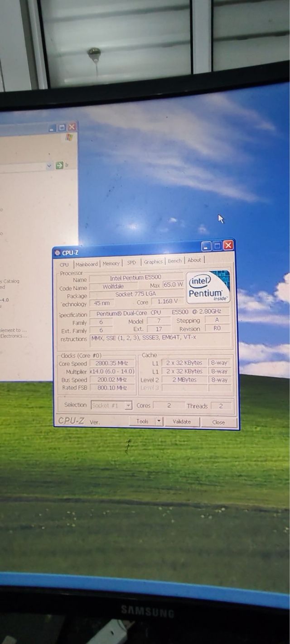Maximize the background window

point(63,128)
